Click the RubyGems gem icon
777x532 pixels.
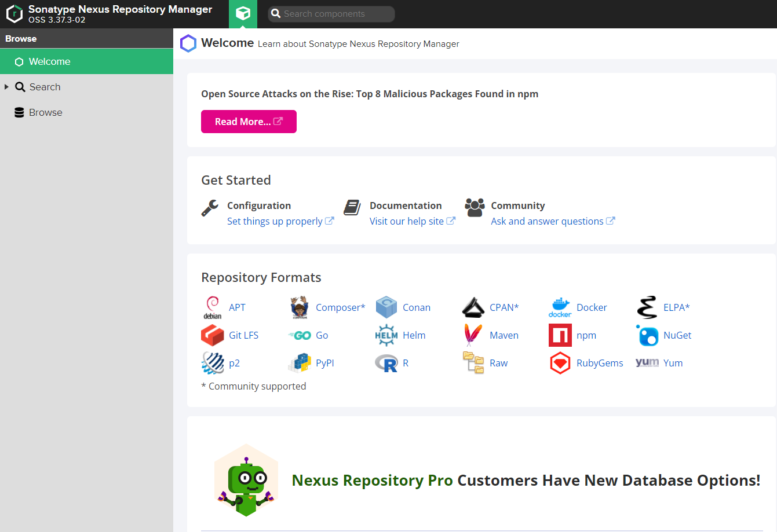click(x=559, y=363)
